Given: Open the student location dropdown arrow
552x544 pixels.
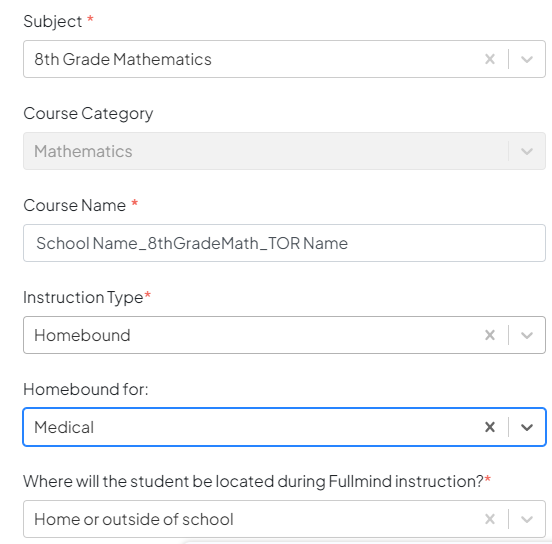Looking at the screenshot, I should pyautogui.click(x=527, y=519).
